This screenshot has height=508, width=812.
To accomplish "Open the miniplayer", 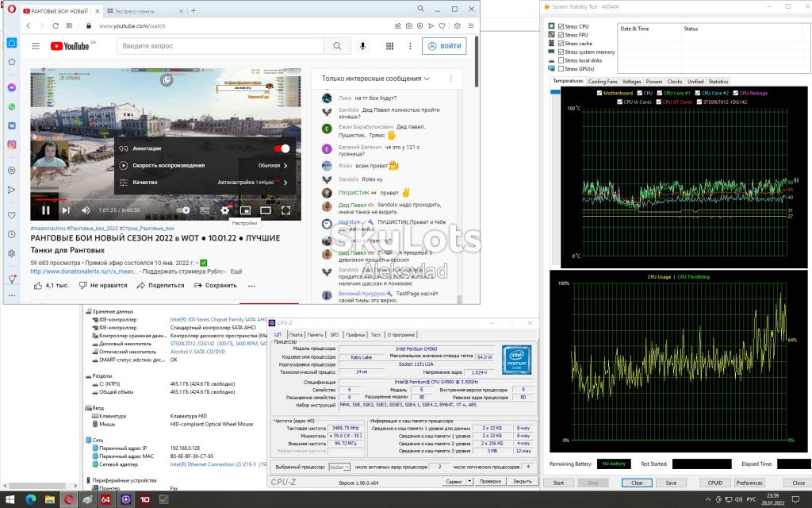I will 246,210.
